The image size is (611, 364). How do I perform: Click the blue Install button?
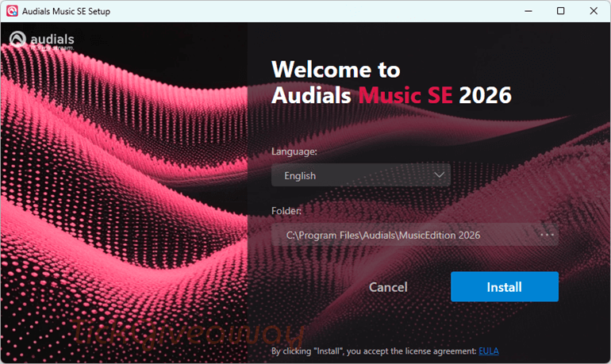click(x=504, y=286)
